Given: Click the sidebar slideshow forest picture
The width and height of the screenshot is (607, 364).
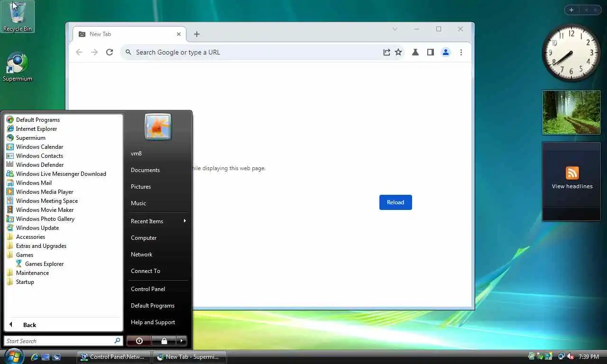Looking at the screenshot, I should coord(571,112).
